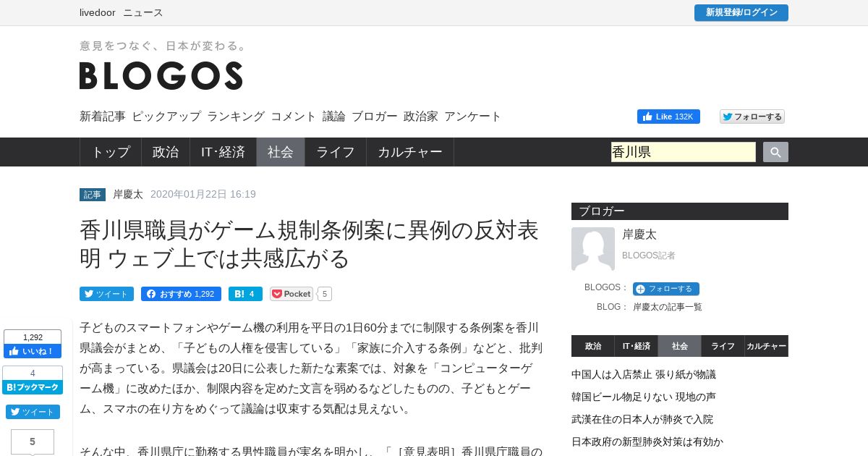This screenshot has width=868, height=456.
Task: Go to ピックアップ section
Action: coord(166,116)
